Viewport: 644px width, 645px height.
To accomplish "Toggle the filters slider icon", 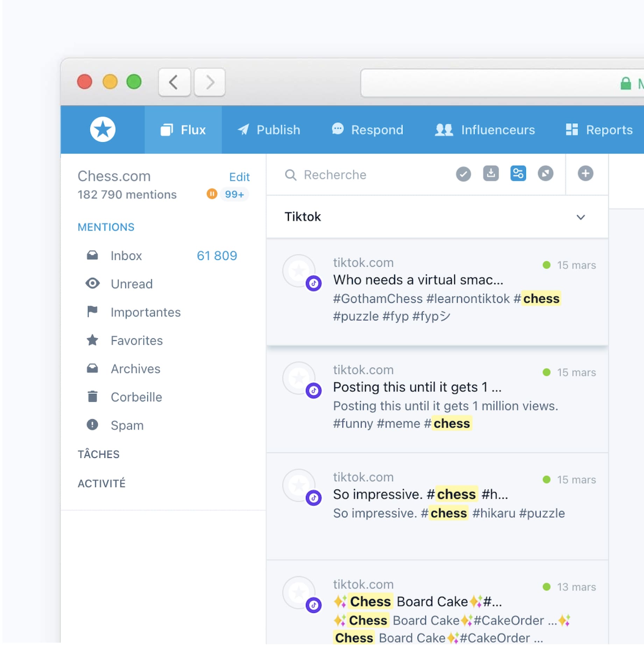I will pyautogui.click(x=518, y=173).
